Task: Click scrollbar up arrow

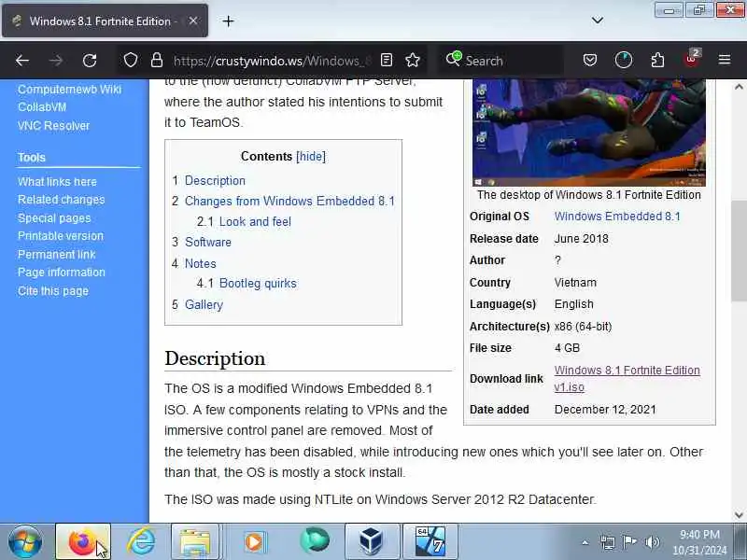Action: [x=739, y=87]
